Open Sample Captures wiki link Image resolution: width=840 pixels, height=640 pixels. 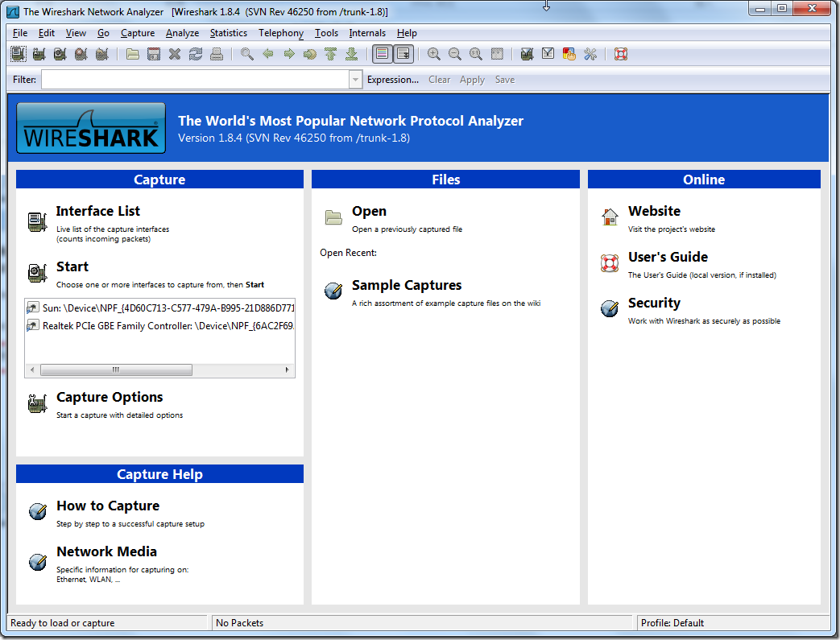coord(407,286)
